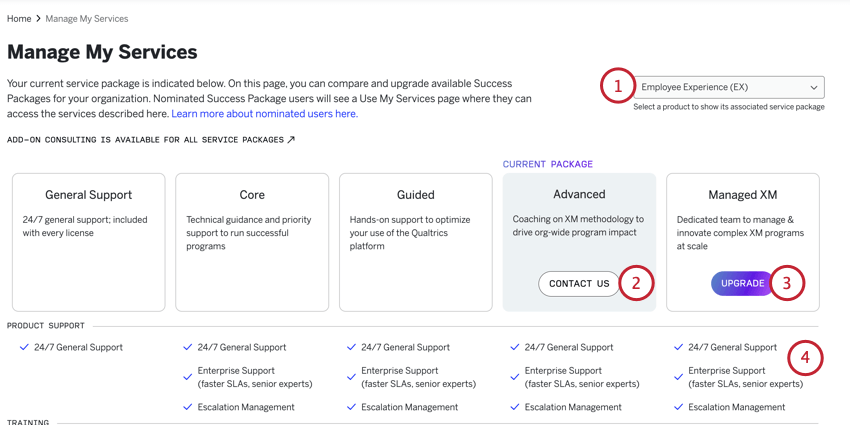Click the add-on consulting external arrow icon
This screenshot has width=850, height=425.
coord(291,140)
